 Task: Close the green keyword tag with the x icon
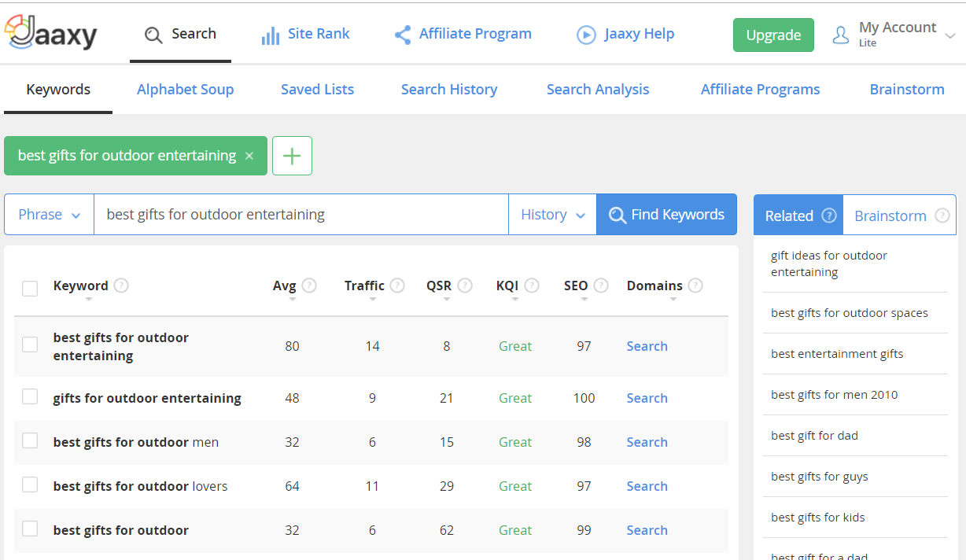[x=249, y=156]
